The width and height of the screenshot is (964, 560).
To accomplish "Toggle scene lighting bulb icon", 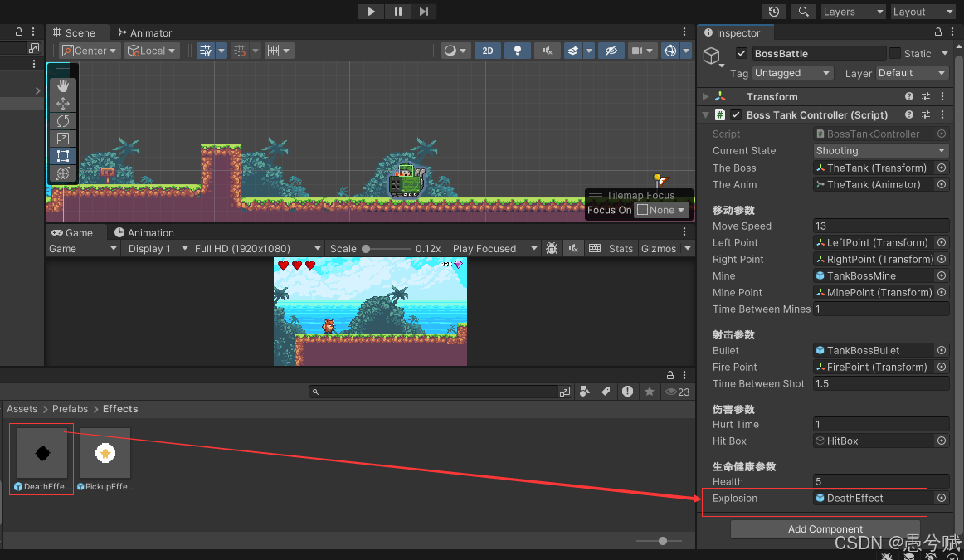I will coord(518,51).
